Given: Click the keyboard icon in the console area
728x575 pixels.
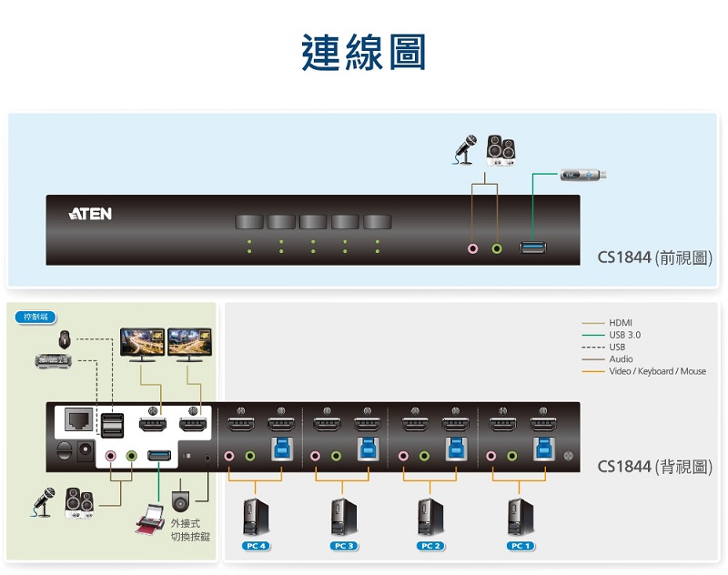Looking at the screenshot, I should [53, 362].
